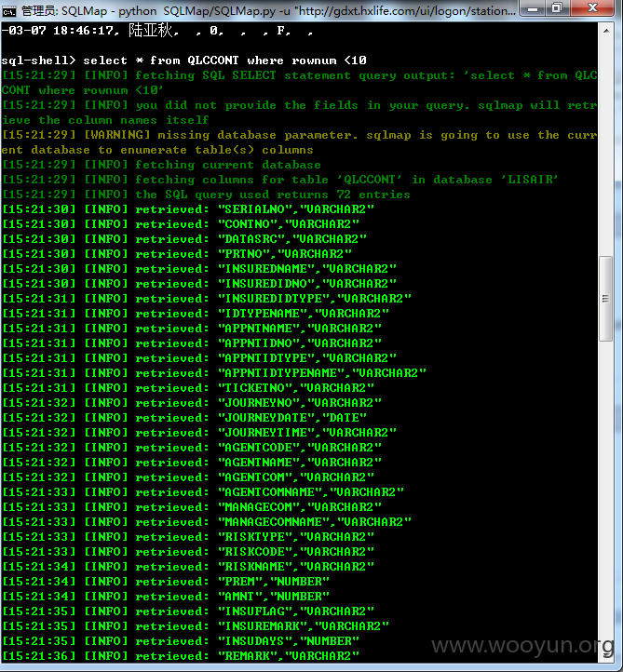
Task: Close the SQLMap console window
Action: [592, 8]
